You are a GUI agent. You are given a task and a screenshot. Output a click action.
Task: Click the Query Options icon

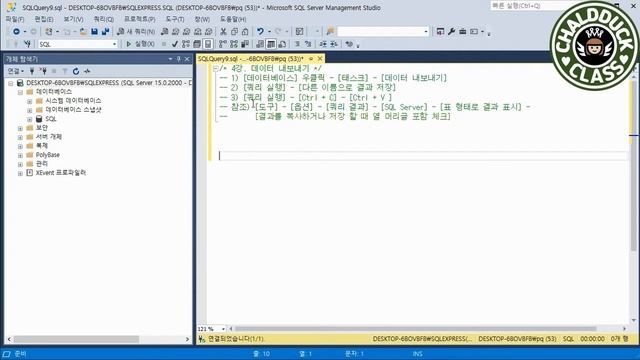coord(197,44)
